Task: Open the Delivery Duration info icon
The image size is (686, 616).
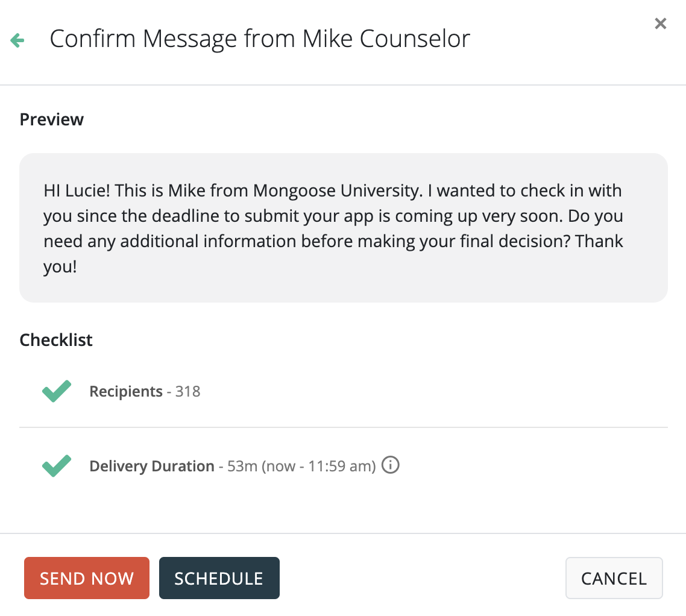Action: click(x=391, y=465)
